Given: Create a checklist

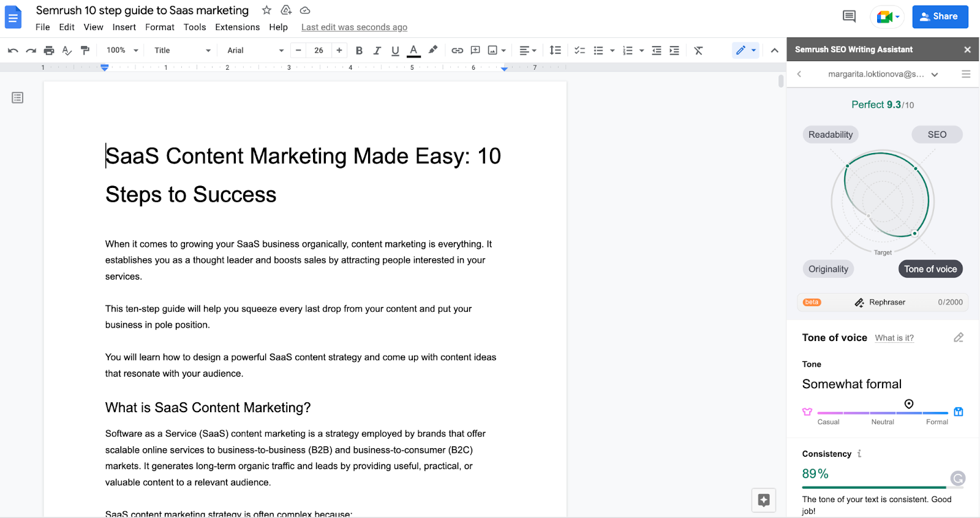Looking at the screenshot, I should coord(579,50).
